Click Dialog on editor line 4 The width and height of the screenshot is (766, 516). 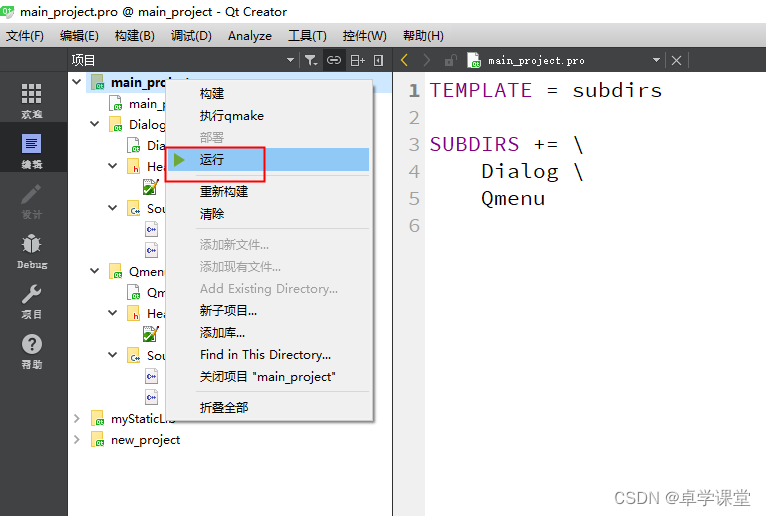tap(520, 172)
